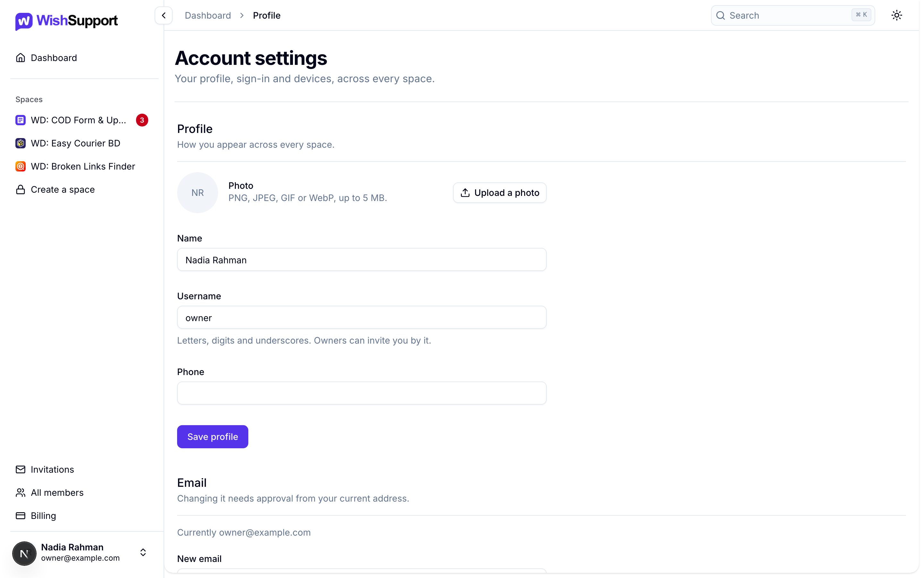924x578 pixels.
Task: Select Create a space
Action: [84, 189]
